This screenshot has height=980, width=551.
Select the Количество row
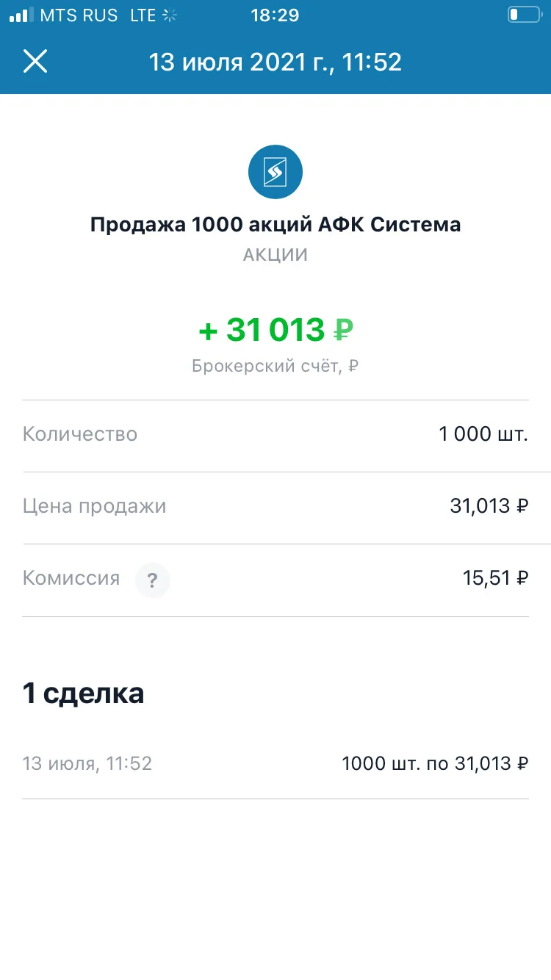click(275, 436)
